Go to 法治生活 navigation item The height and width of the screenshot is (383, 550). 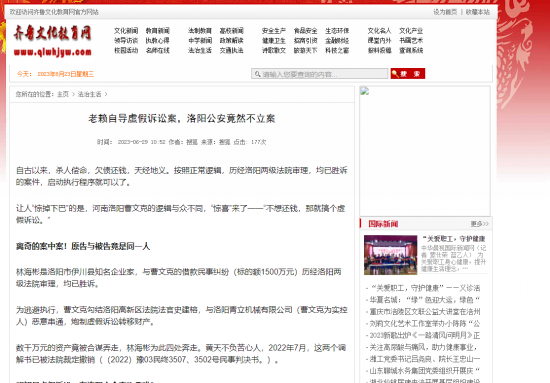200,51
